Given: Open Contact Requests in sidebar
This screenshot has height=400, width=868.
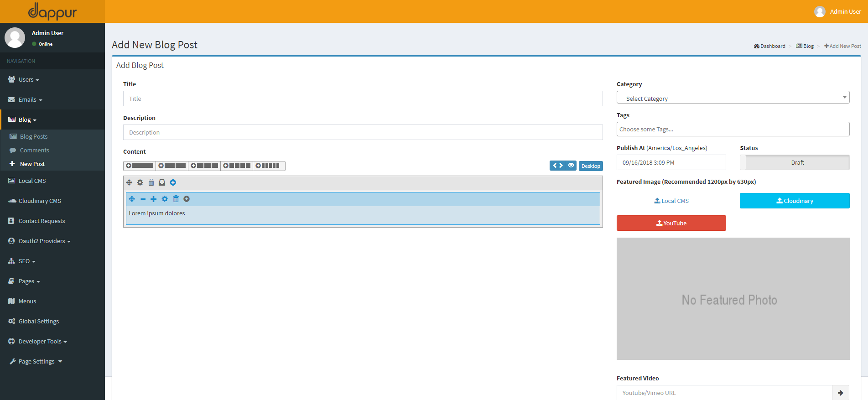Looking at the screenshot, I should [x=52, y=221].
